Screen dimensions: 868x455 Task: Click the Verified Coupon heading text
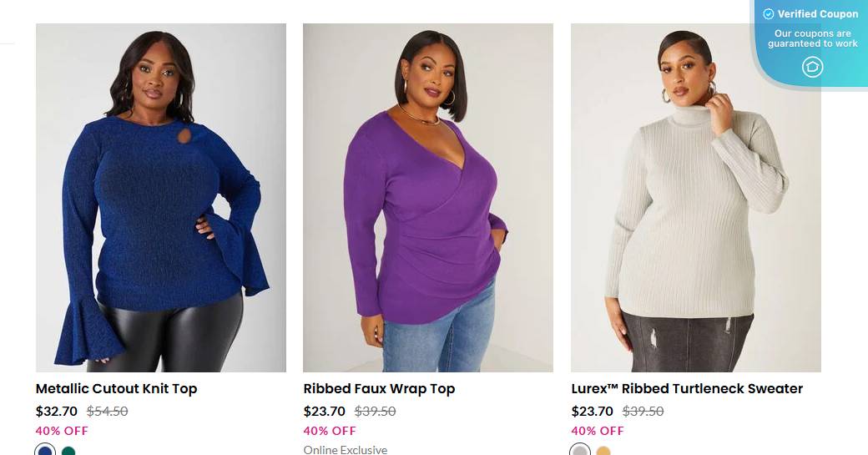[x=818, y=14]
